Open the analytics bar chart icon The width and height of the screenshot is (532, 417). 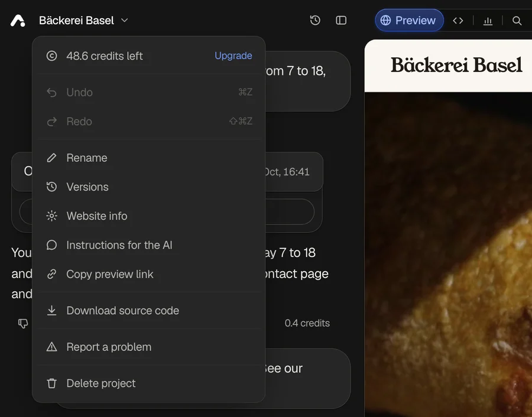click(x=488, y=21)
